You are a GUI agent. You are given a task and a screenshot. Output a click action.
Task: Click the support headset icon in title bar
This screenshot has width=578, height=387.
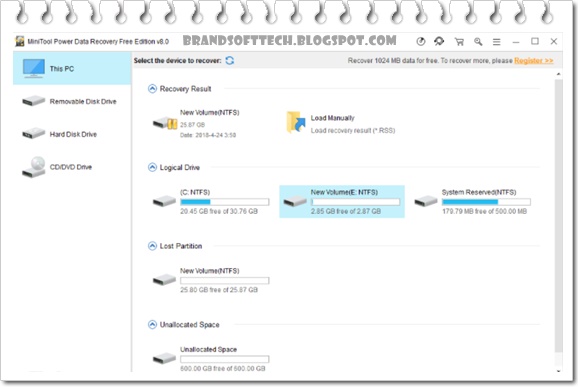[439, 41]
